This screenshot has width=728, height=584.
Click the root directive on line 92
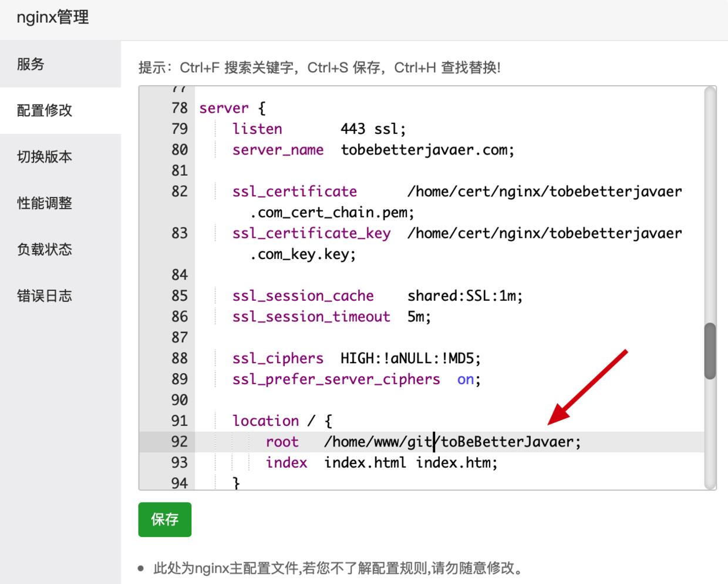[282, 442]
